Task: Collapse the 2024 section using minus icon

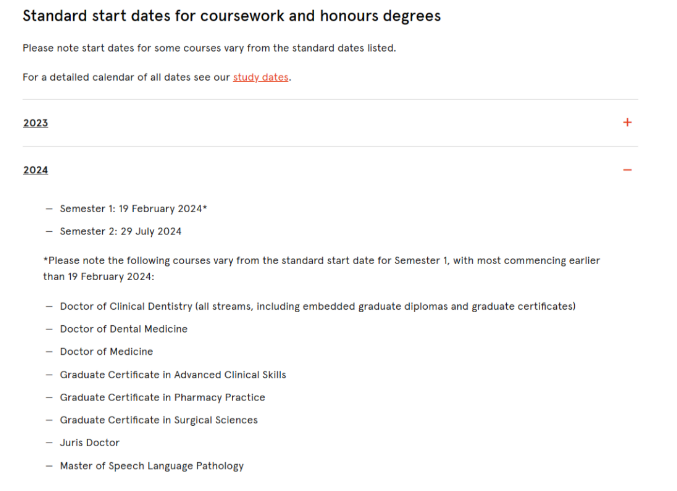Action: tap(627, 170)
